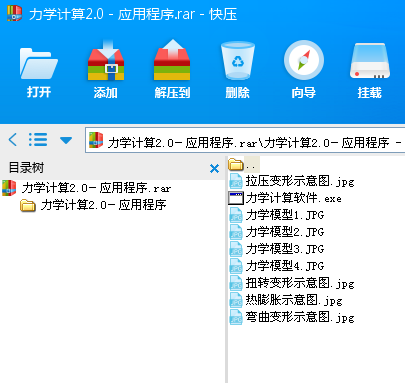405x383 pixels.
Task: Click the 打开 (Open) folder icon
Action: (x=39, y=64)
